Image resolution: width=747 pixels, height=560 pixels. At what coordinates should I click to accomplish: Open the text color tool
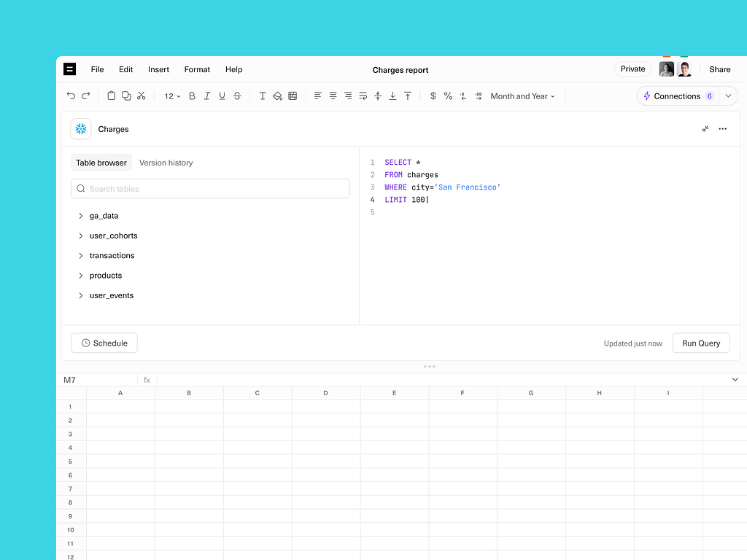(263, 96)
